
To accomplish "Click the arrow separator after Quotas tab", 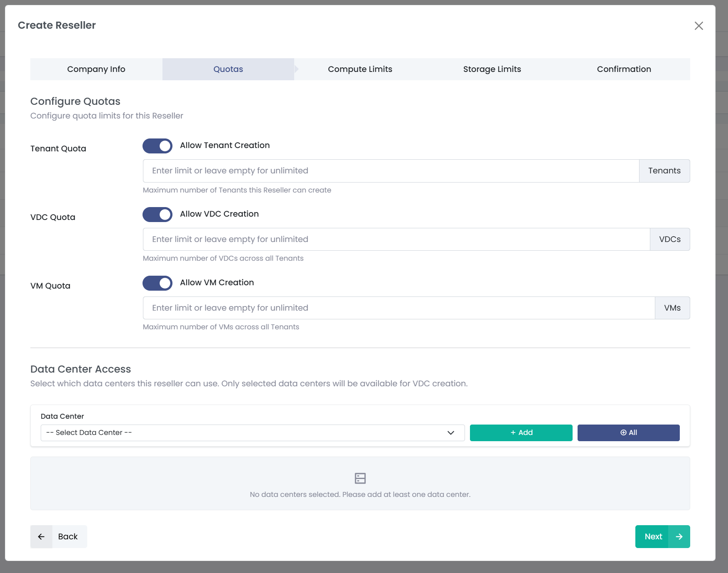I will click(x=297, y=69).
